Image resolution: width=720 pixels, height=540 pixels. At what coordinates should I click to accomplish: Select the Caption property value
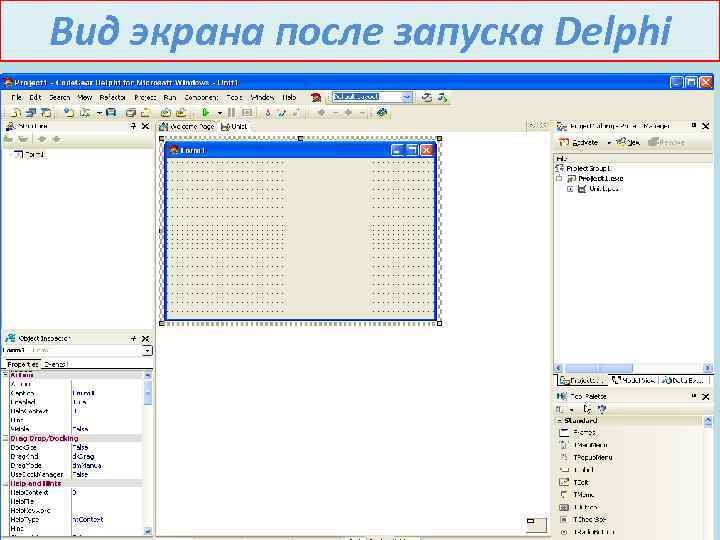(x=107, y=393)
